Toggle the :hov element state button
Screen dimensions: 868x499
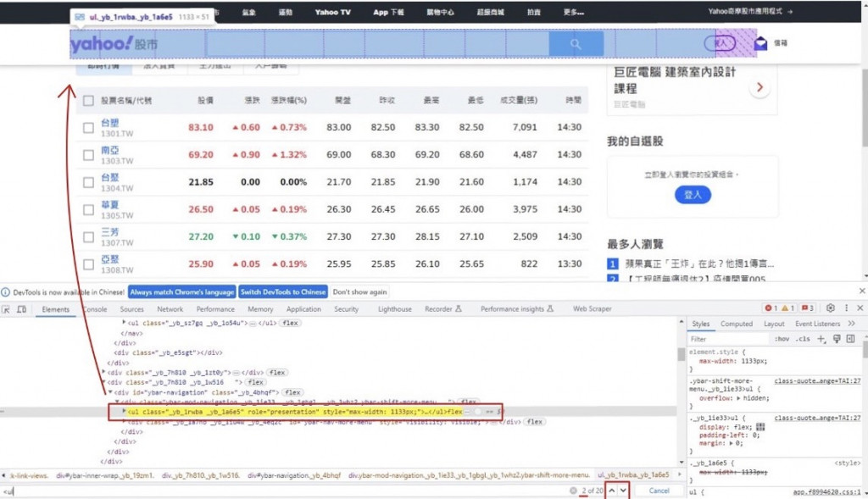[782, 339]
